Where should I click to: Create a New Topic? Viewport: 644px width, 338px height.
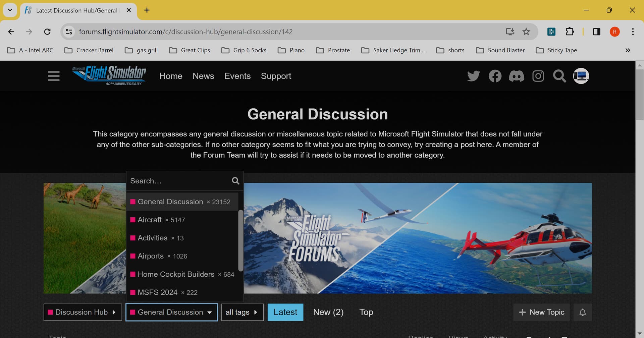pyautogui.click(x=541, y=312)
